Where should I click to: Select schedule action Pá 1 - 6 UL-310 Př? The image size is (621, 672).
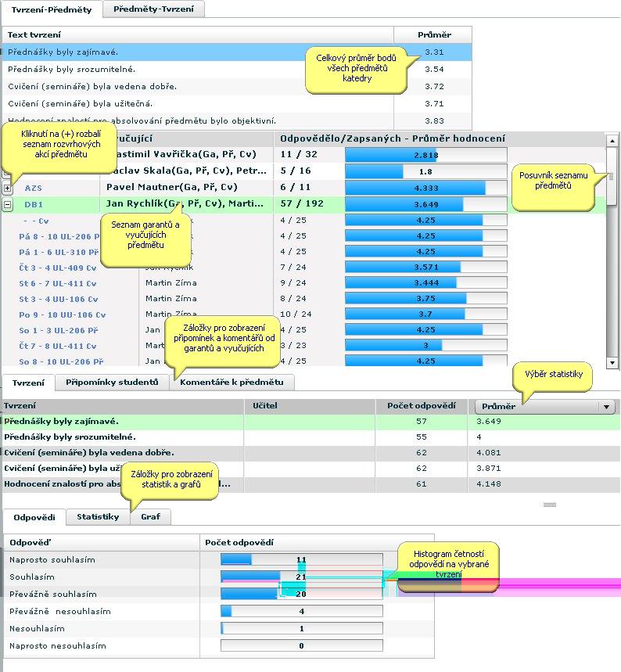[x=59, y=252]
